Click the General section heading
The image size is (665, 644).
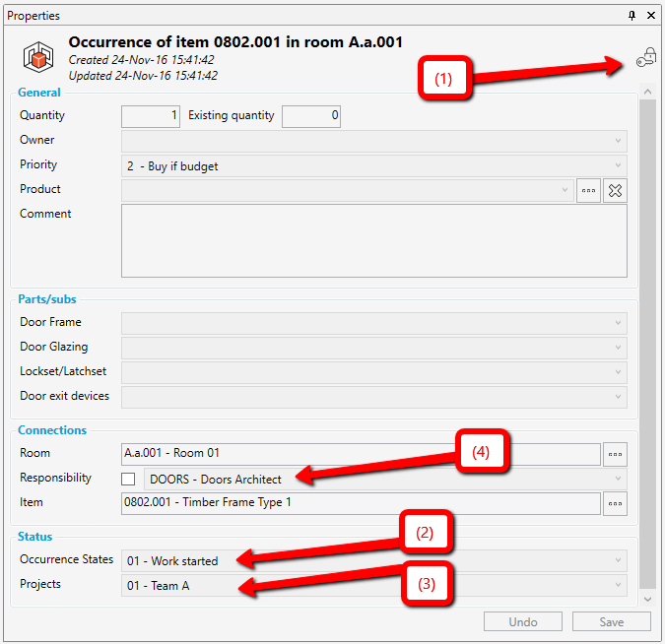point(39,93)
